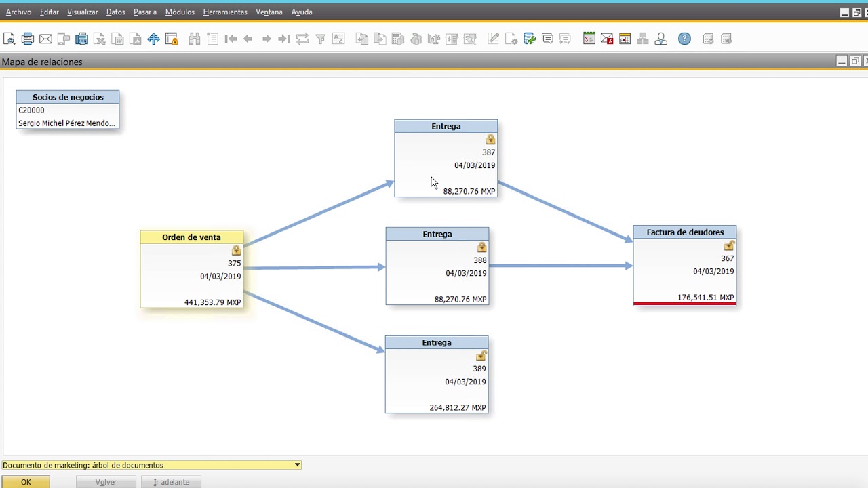Click the Transaction Journal icon
The image size is (868, 488).
click(x=452, y=39)
